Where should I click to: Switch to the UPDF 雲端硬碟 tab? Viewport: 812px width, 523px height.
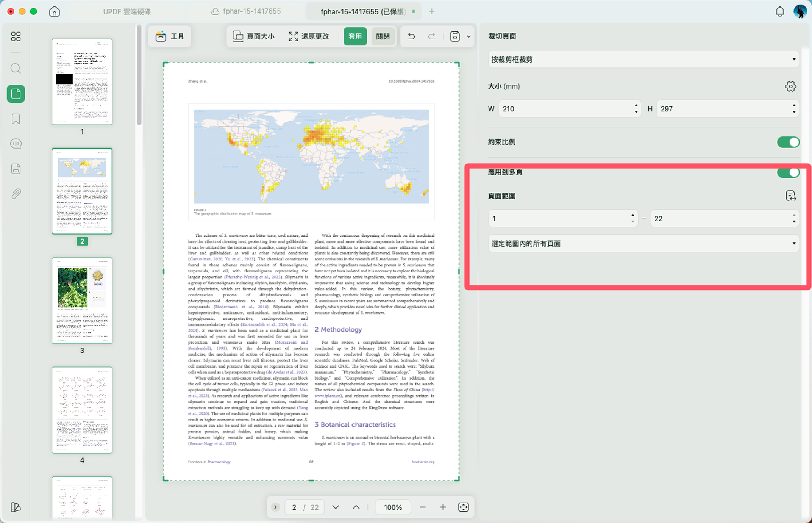pos(127,12)
